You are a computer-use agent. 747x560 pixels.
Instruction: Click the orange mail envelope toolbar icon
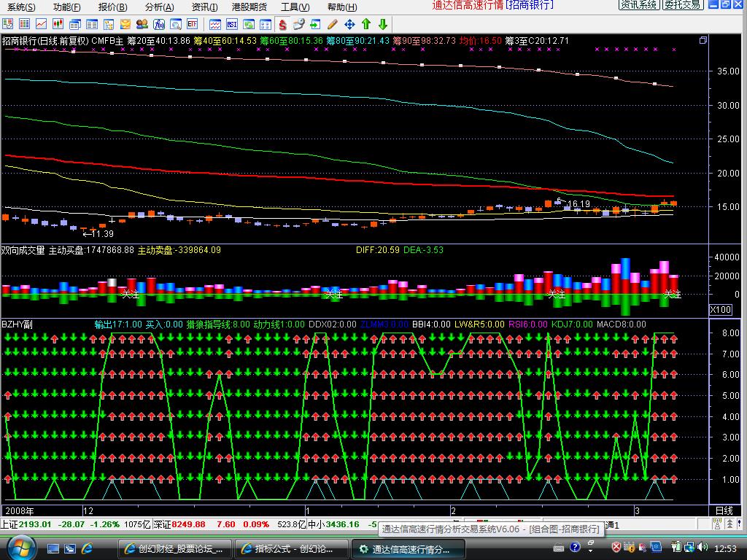tap(125, 24)
